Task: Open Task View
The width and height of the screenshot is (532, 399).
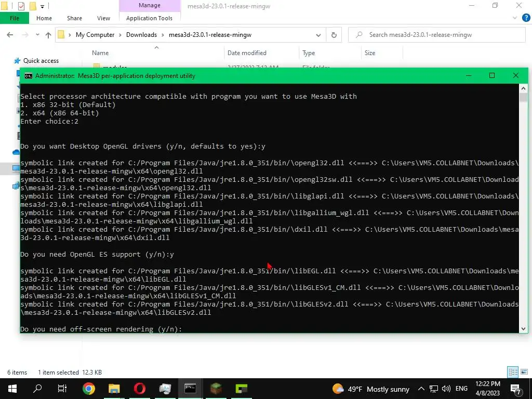Action: click(62, 389)
